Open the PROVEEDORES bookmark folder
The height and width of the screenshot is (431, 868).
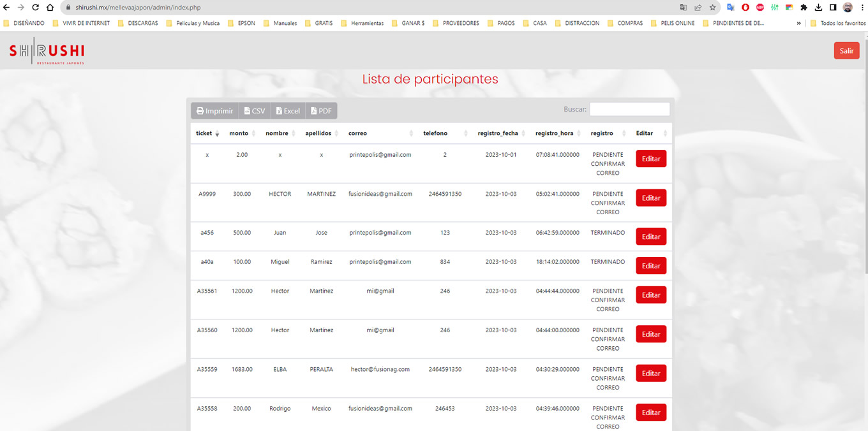click(x=456, y=23)
